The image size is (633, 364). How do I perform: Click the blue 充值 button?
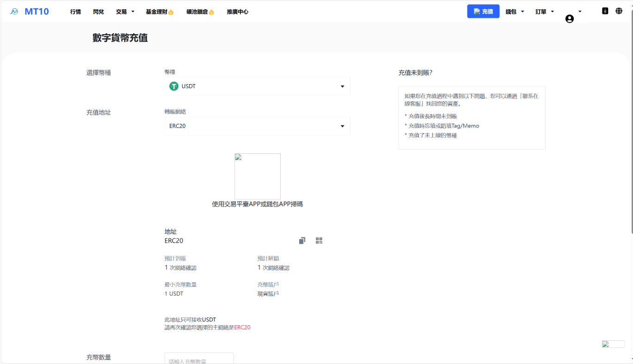pos(483,12)
